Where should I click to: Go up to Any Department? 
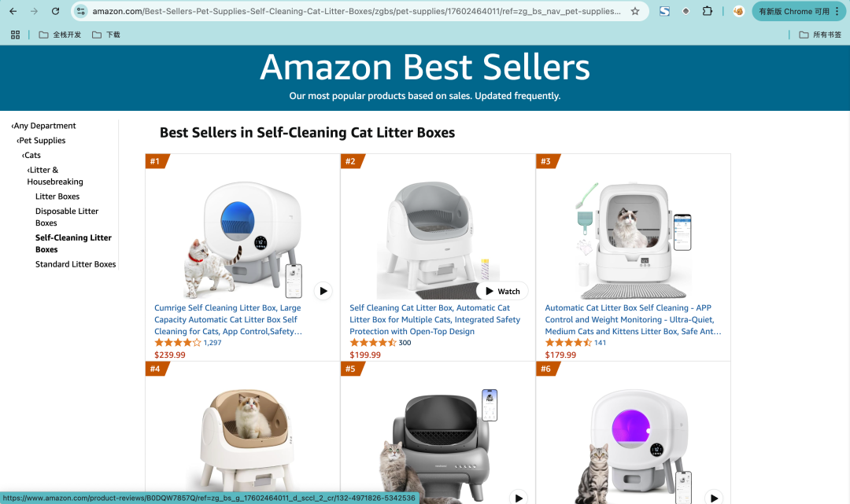(45, 126)
